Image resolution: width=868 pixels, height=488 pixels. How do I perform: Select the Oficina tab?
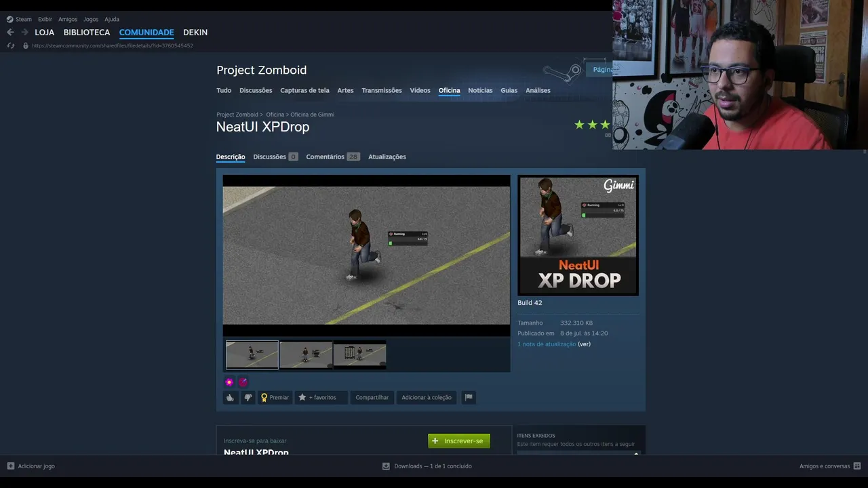click(x=449, y=90)
